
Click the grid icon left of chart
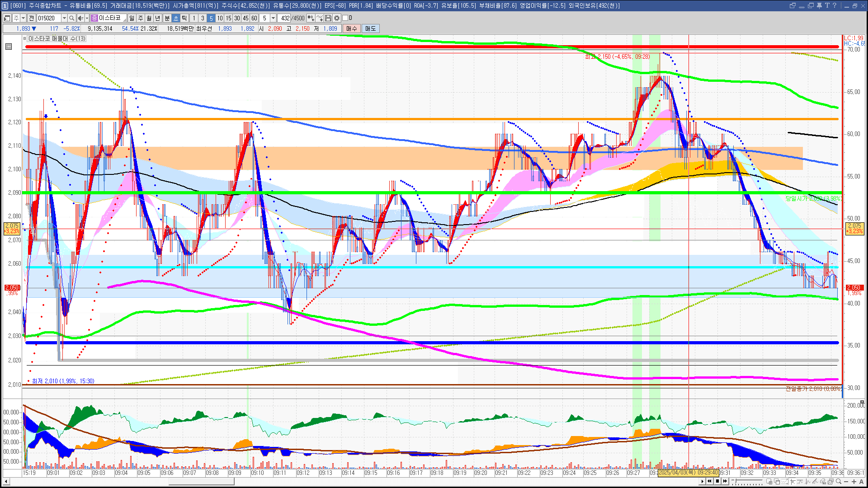[9, 47]
